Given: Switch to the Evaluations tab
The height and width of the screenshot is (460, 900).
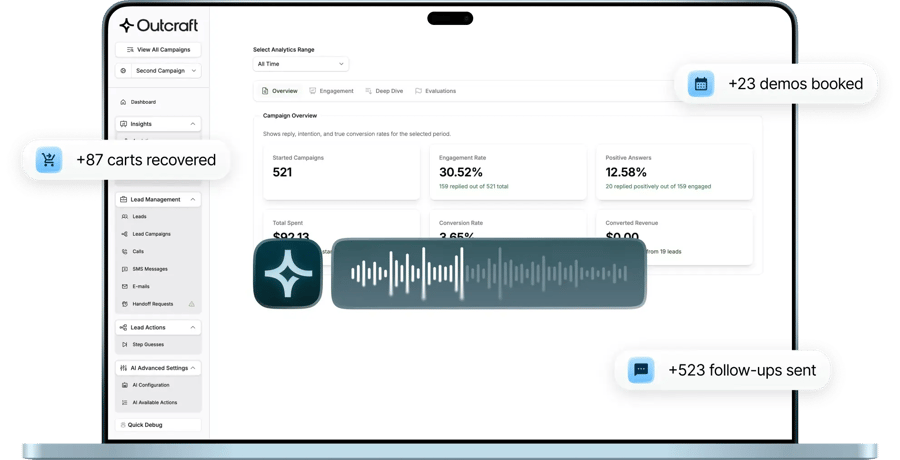Looking at the screenshot, I should [x=435, y=91].
